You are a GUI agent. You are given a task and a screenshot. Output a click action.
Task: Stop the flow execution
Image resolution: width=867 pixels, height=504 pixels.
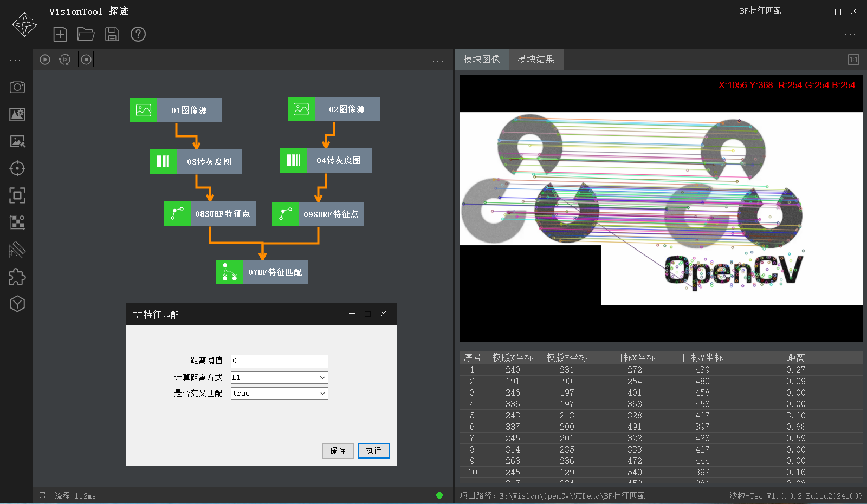coord(86,60)
